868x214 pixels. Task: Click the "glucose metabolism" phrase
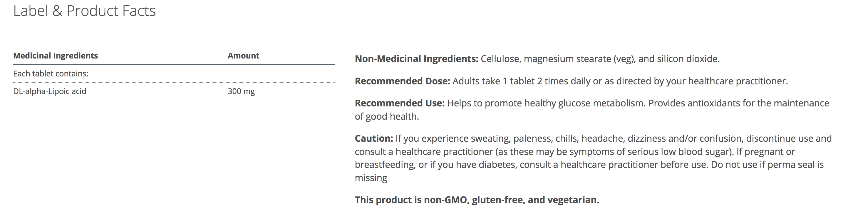[601, 103]
